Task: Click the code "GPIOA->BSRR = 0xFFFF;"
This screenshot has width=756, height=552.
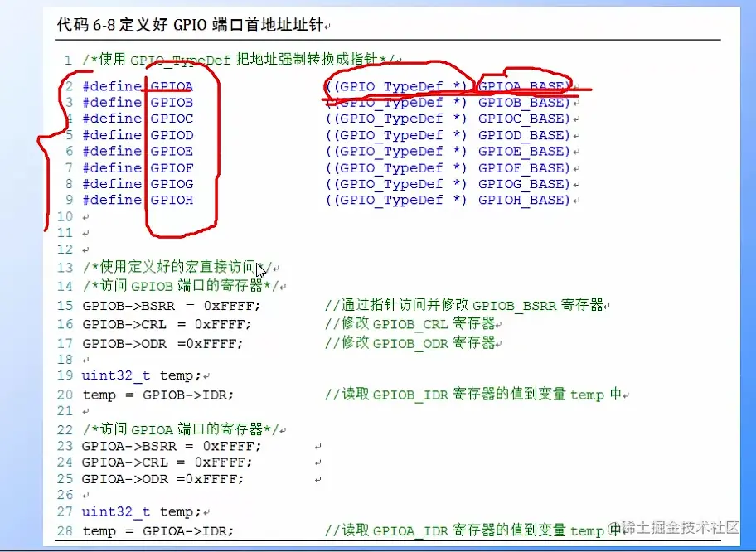Action: pos(171,447)
